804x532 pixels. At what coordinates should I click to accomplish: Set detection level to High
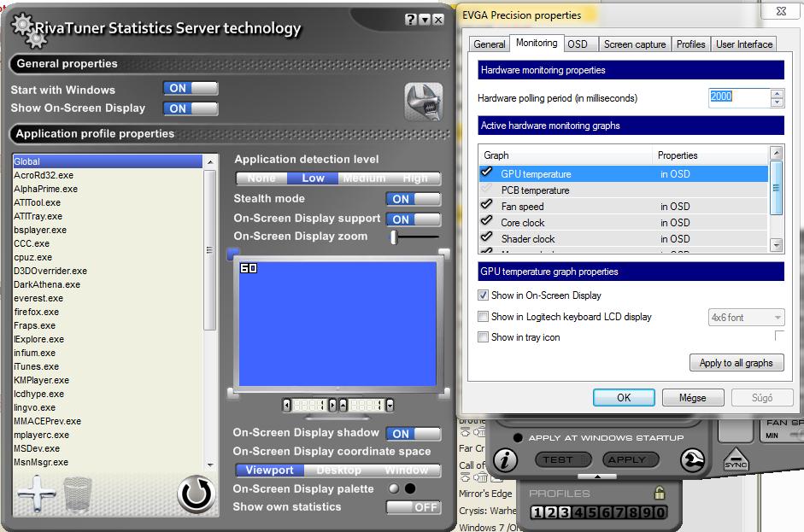pyautogui.click(x=415, y=178)
